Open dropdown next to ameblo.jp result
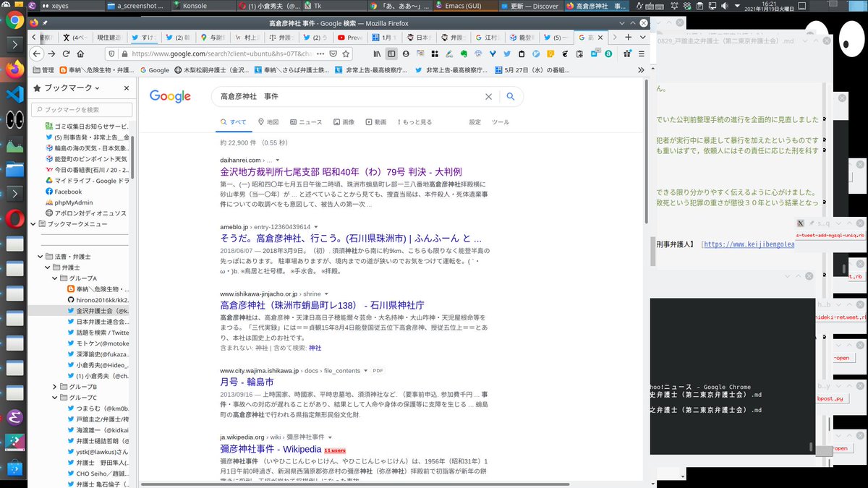The height and width of the screenshot is (488, 868). click(315, 227)
